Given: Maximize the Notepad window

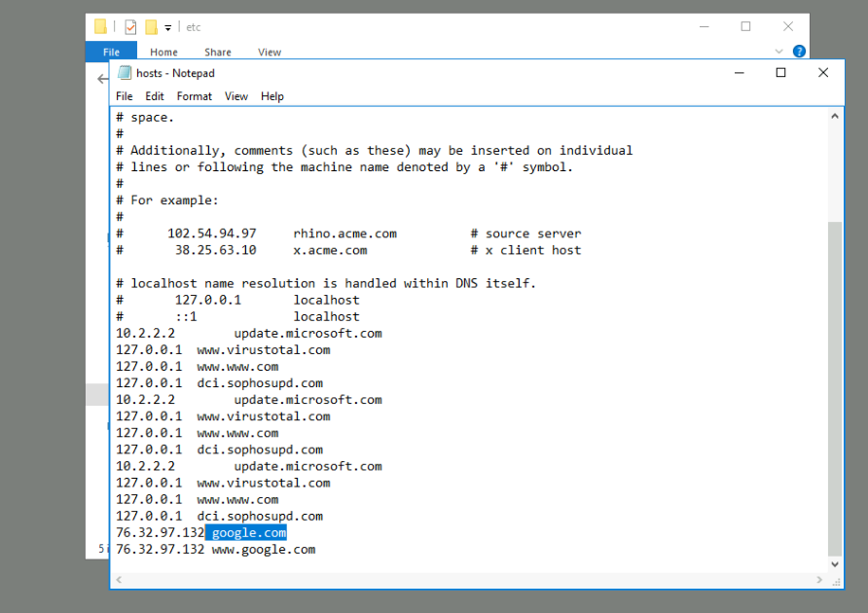Looking at the screenshot, I should point(780,73).
